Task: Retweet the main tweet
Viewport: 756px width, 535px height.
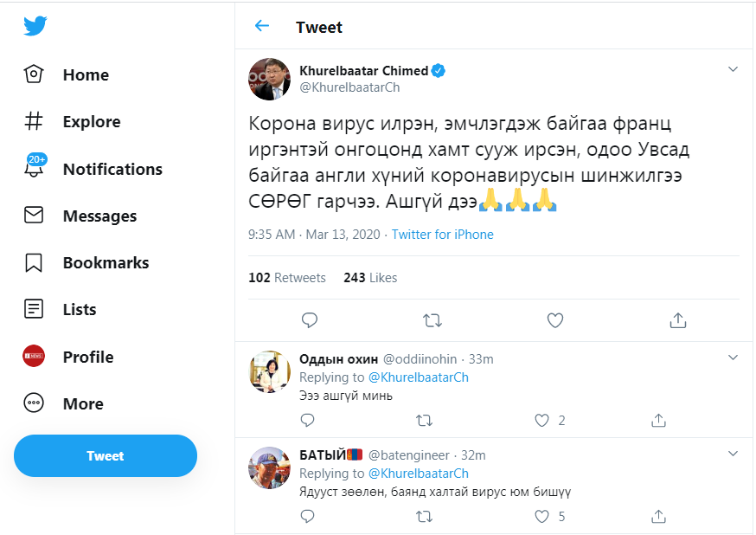Action: tap(432, 320)
